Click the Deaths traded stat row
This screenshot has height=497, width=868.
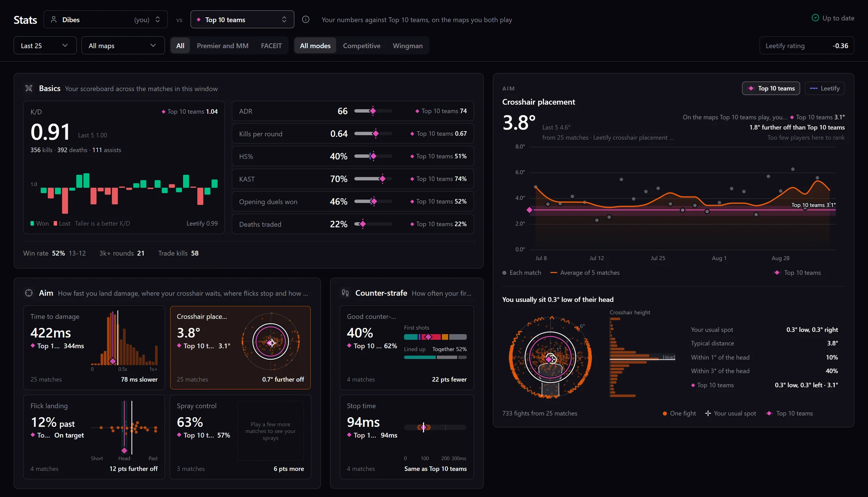coord(353,224)
